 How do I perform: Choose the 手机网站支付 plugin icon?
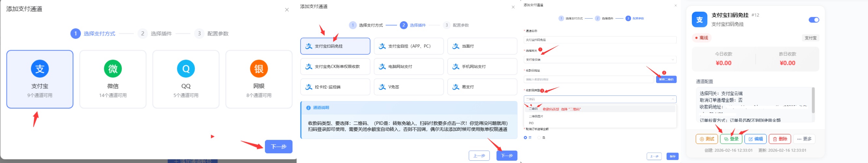456,67
